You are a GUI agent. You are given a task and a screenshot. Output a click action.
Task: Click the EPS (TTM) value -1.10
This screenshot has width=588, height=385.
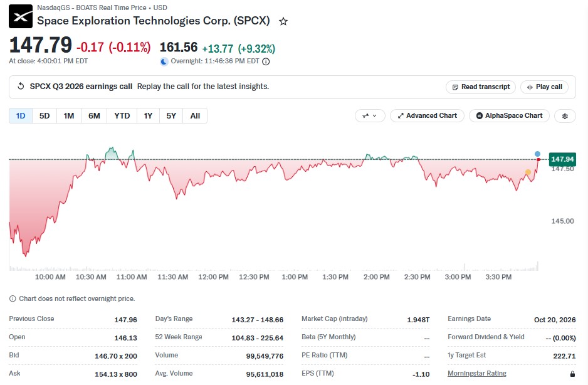point(421,374)
